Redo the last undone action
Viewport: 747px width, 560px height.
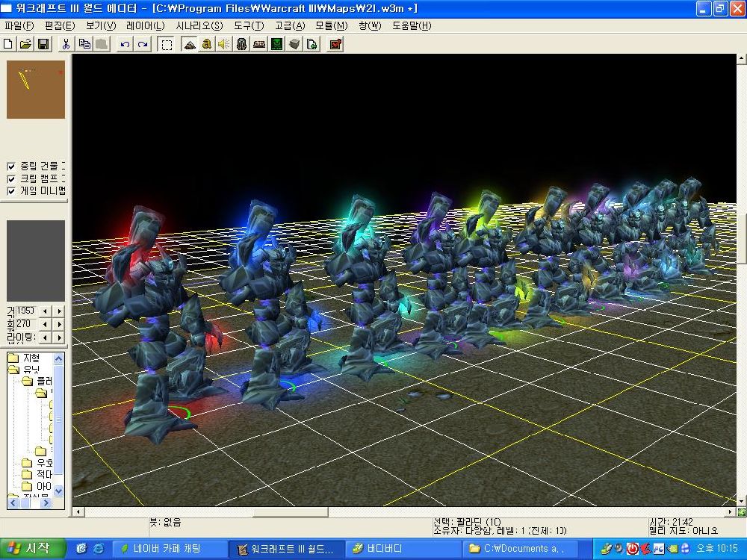tap(143, 44)
